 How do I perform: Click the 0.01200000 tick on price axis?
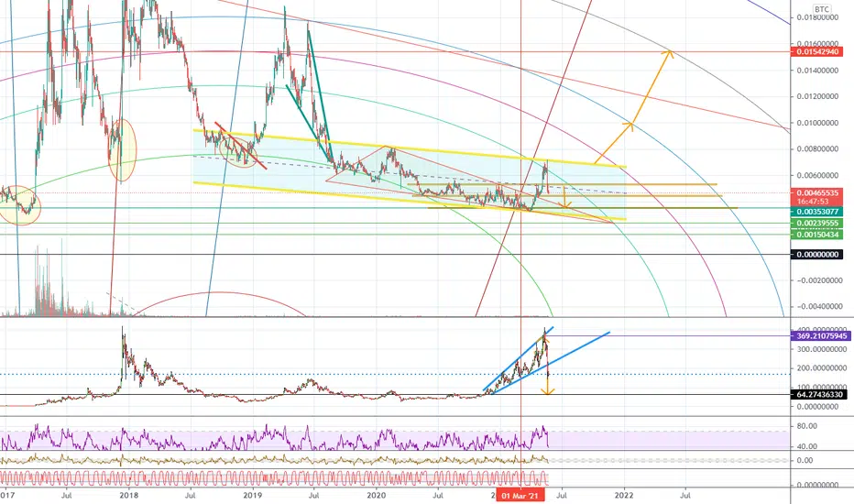[817, 96]
